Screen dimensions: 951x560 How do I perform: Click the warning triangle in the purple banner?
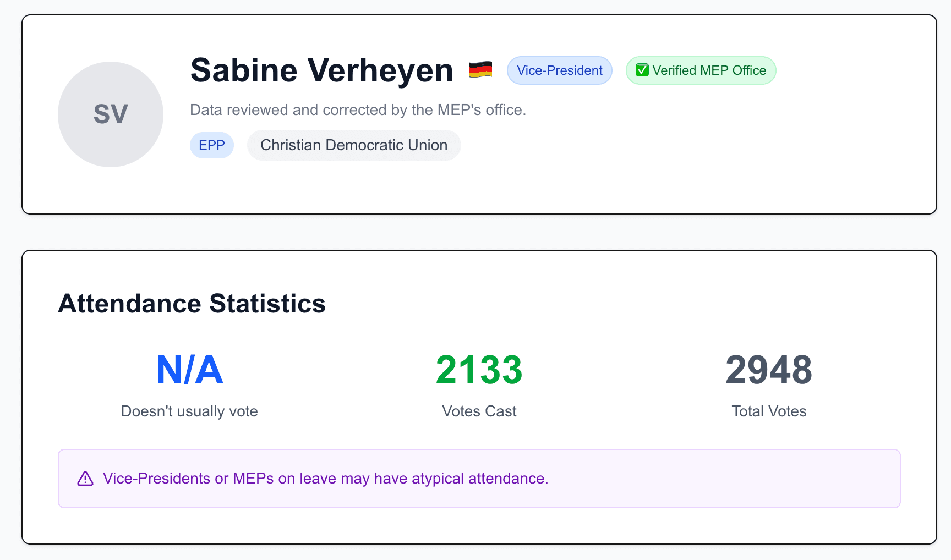click(85, 479)
